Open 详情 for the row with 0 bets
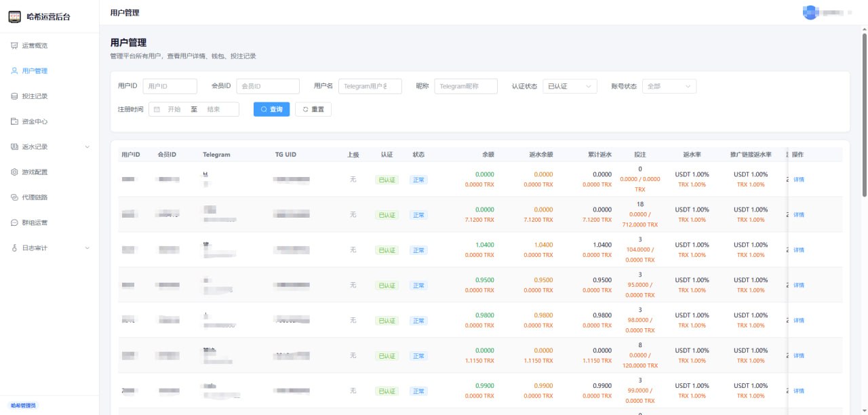 [x=799, y=180]
